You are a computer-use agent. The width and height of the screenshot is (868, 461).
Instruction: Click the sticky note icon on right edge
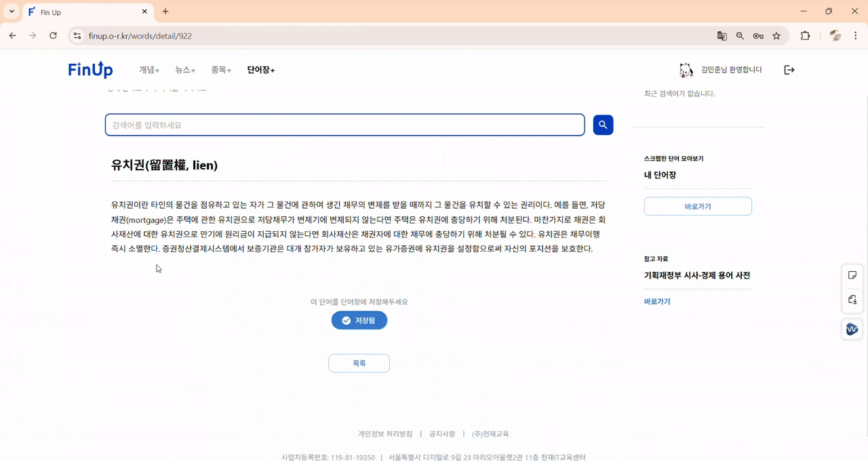(852, 274)
